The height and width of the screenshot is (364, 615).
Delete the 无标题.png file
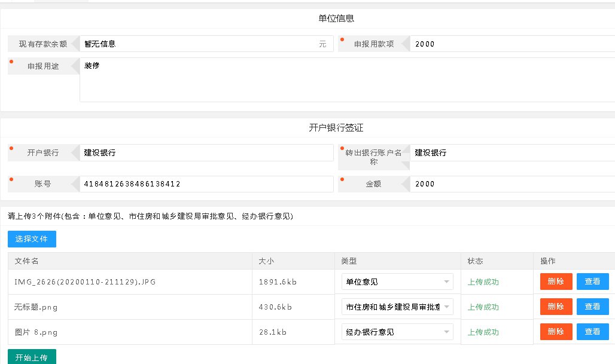click(x=556, y=307)
